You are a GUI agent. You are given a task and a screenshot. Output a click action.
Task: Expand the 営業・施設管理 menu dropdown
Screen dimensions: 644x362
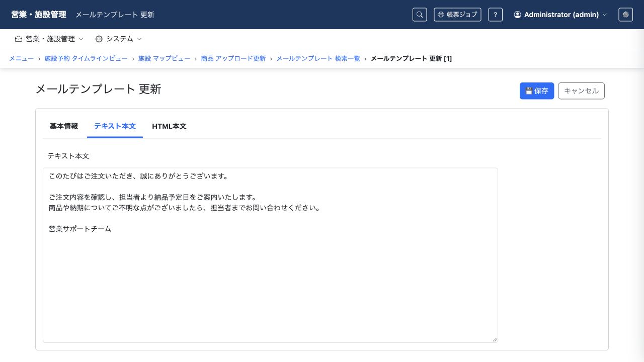pyautogui.click(x=49, y=39)
